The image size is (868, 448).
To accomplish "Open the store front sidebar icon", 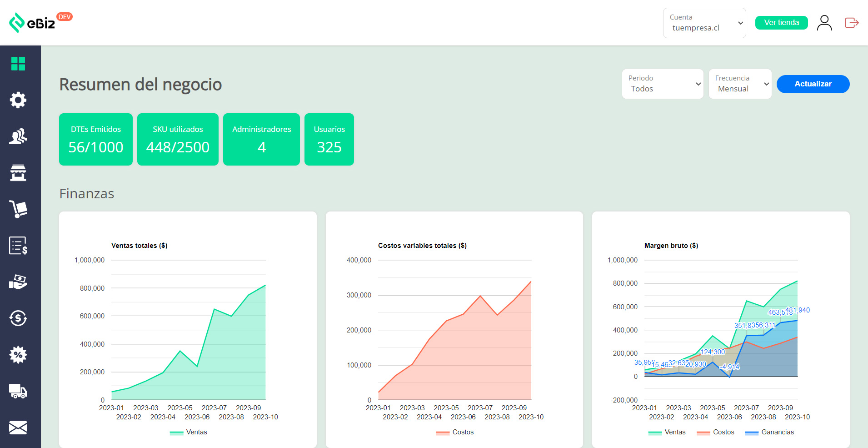I will [x=18, y=173].
